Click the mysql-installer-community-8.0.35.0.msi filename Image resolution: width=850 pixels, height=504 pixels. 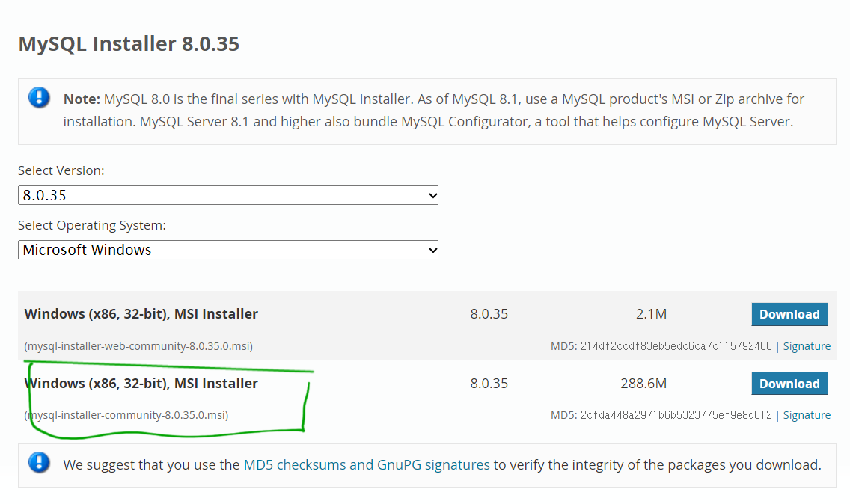126,415
